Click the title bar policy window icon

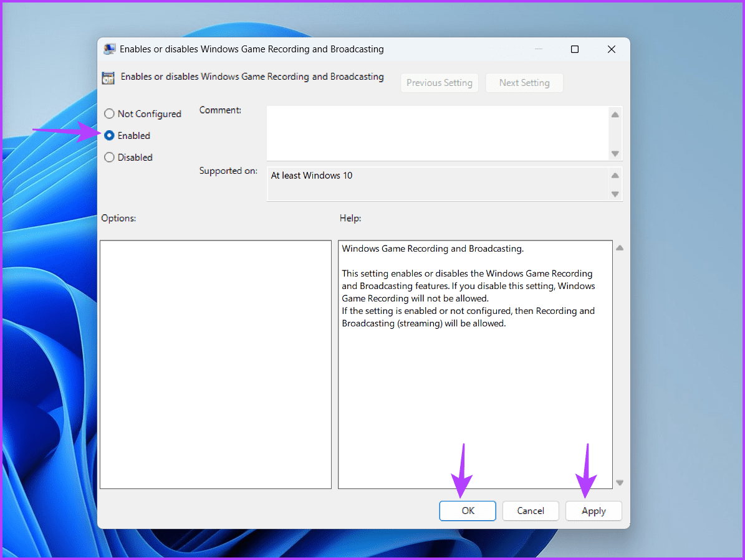click(x=110, y=49)
